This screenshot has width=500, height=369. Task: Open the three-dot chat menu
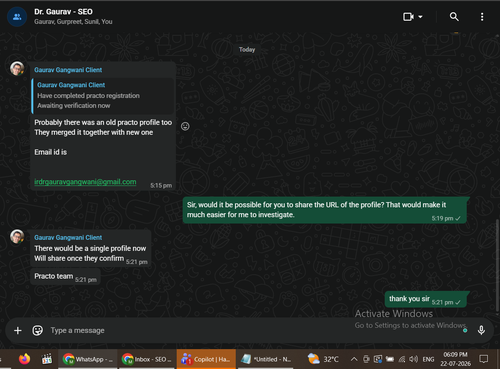482,17
